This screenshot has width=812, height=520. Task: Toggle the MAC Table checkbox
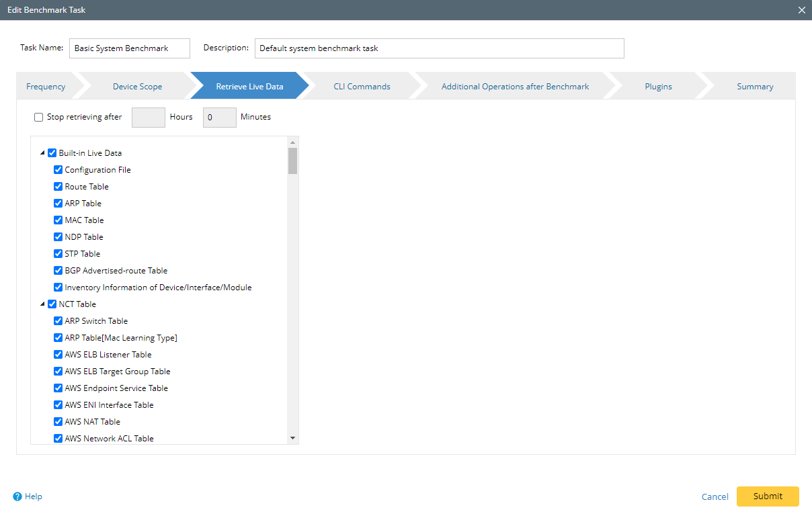pos(58,220)
